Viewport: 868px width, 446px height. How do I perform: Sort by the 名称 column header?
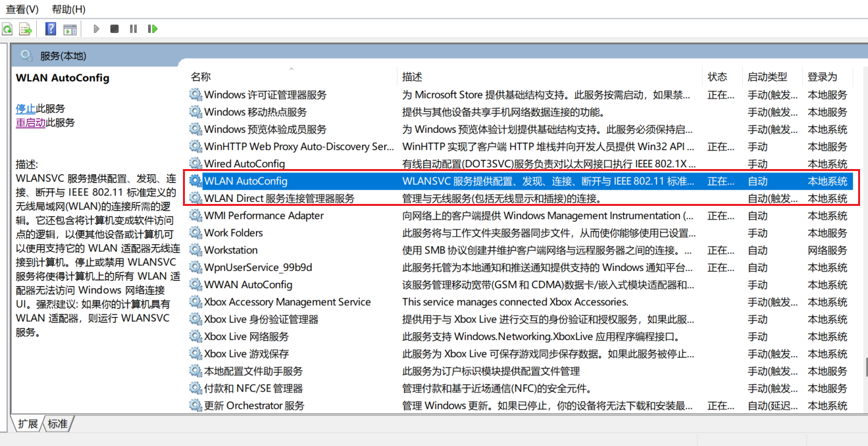(x=201, y=77)
